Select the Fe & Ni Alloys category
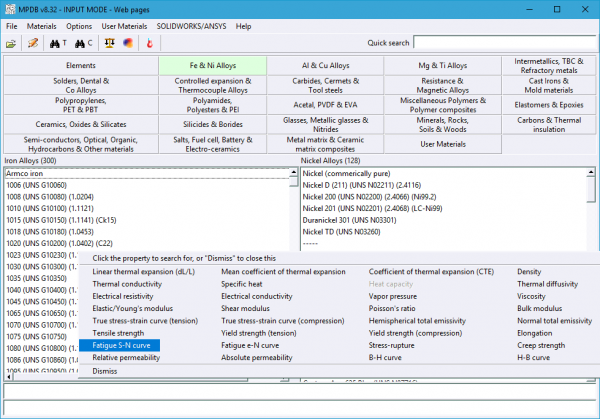Image resolution: width=600 pixels, height=419 pixels. (x=213, y=65)
